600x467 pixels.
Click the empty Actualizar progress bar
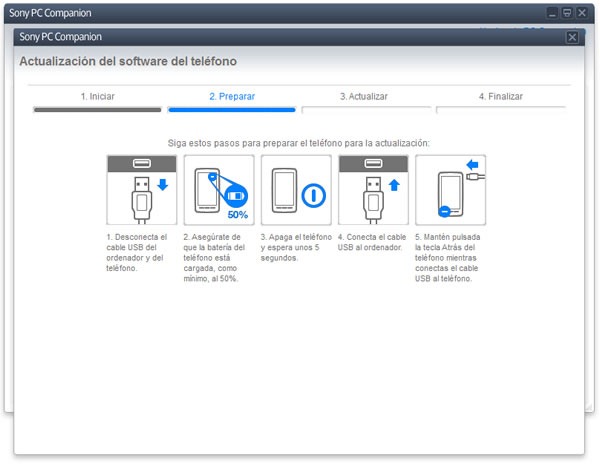coord(366,110)
